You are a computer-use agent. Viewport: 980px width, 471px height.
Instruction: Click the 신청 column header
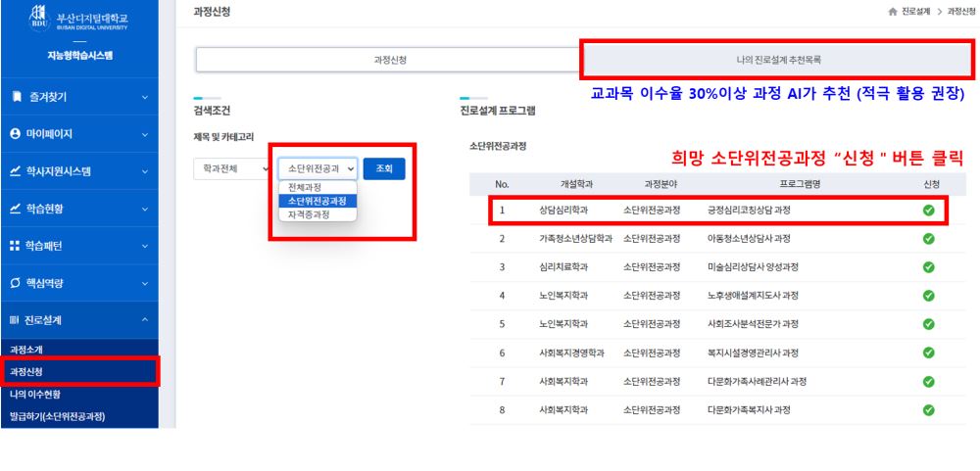(931, 184)
